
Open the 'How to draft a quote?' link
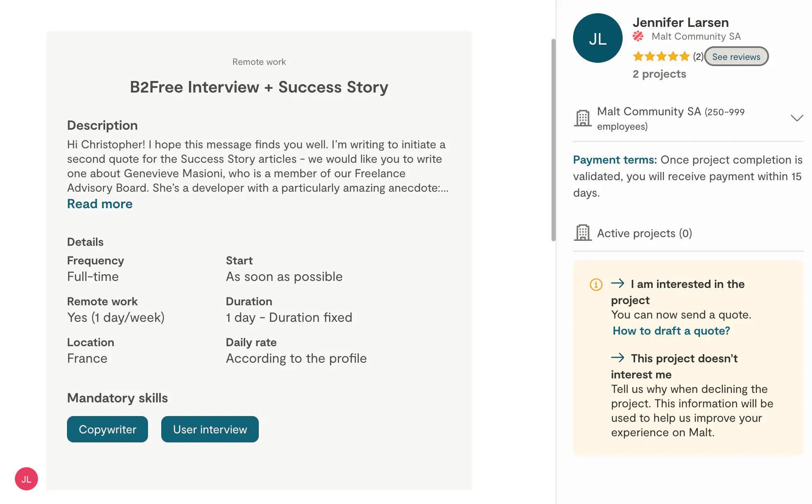(671, 330)
